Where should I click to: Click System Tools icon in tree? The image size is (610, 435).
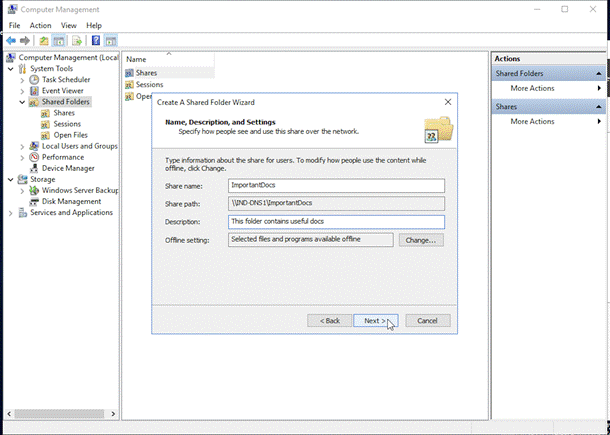pos(23,69)
